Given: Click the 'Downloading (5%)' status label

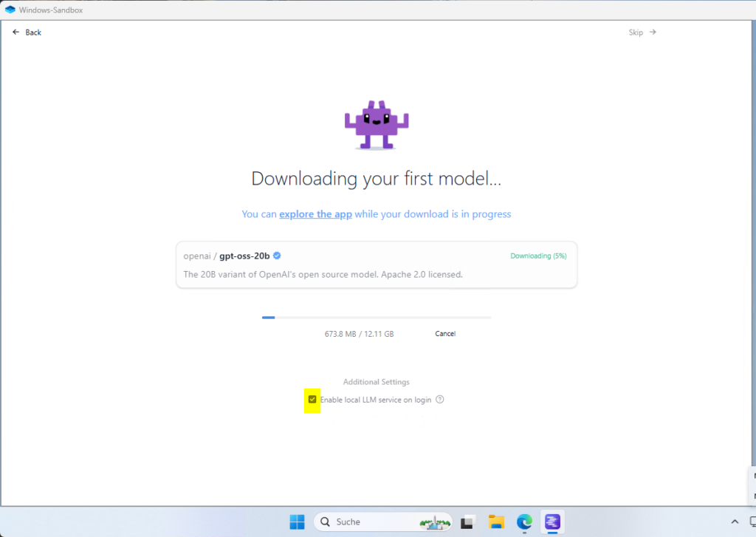Looking at the screenshot, I should [538, 256].
